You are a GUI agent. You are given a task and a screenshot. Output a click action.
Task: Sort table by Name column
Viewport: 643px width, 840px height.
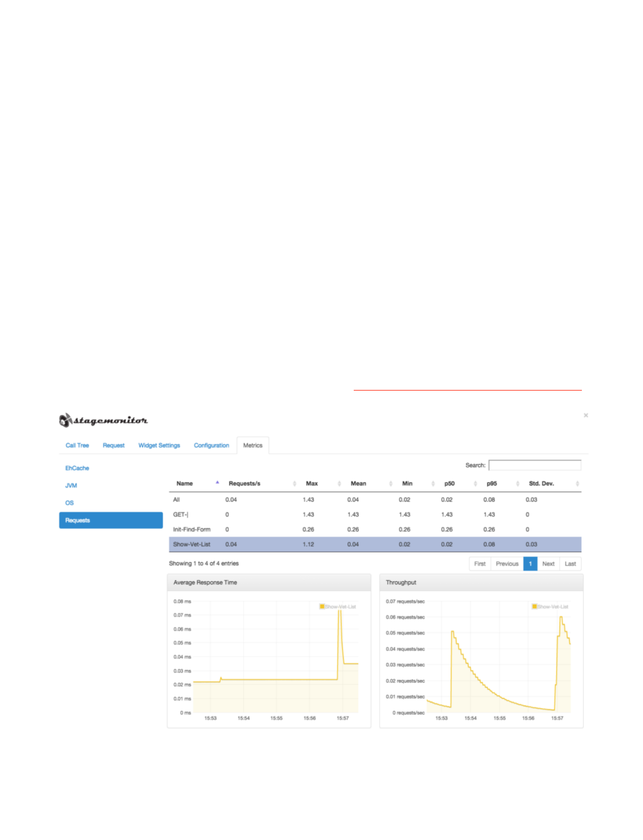point(195,484)
